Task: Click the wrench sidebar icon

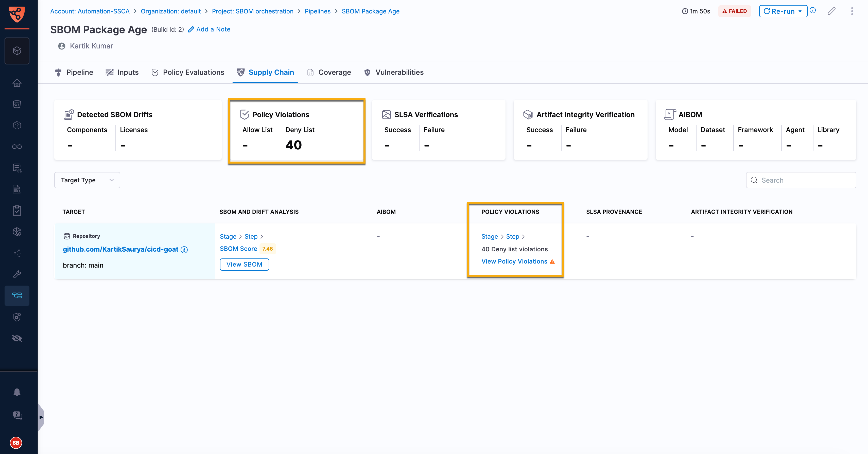Action: (x=17, y=274)
